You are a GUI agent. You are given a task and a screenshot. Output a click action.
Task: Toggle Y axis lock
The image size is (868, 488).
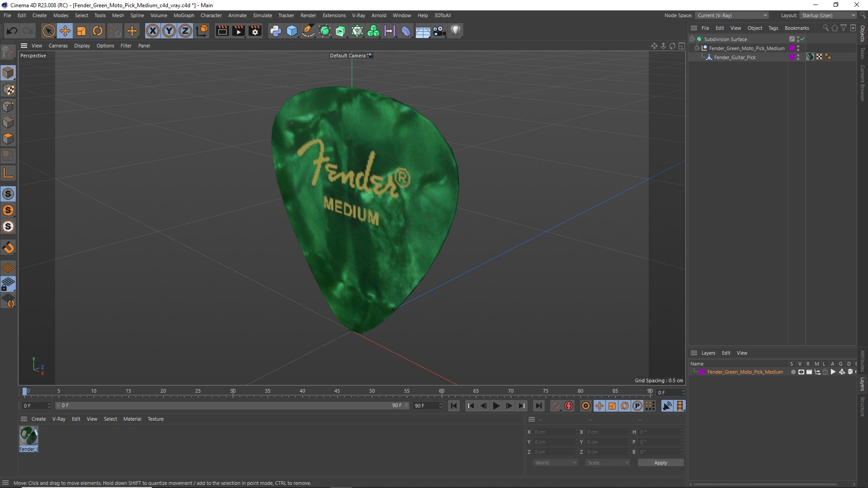click(169, 31)
